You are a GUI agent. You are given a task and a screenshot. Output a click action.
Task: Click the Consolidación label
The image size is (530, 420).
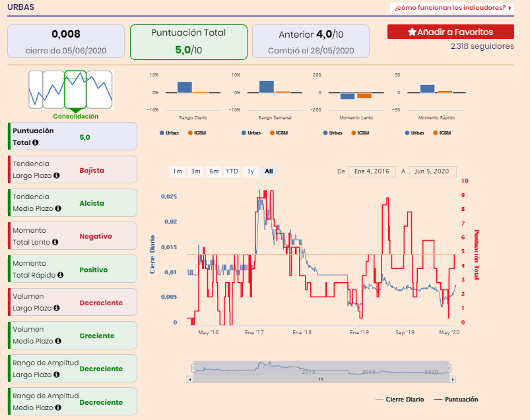(x=76, y=117)
